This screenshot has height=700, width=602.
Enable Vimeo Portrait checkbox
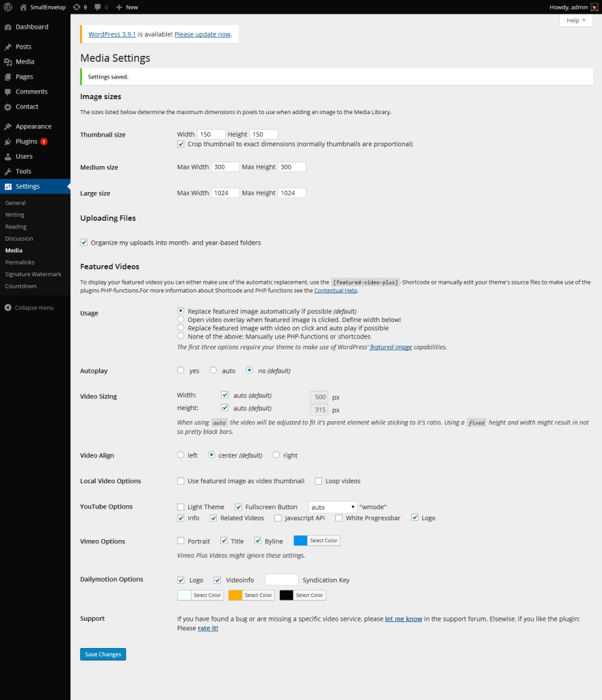coord(181,541)
